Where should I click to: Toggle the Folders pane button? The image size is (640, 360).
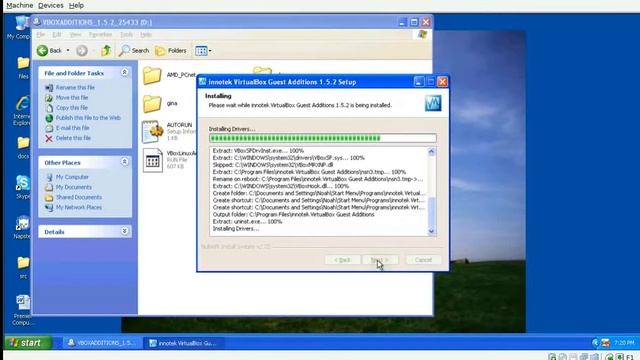tap(171, 51)
